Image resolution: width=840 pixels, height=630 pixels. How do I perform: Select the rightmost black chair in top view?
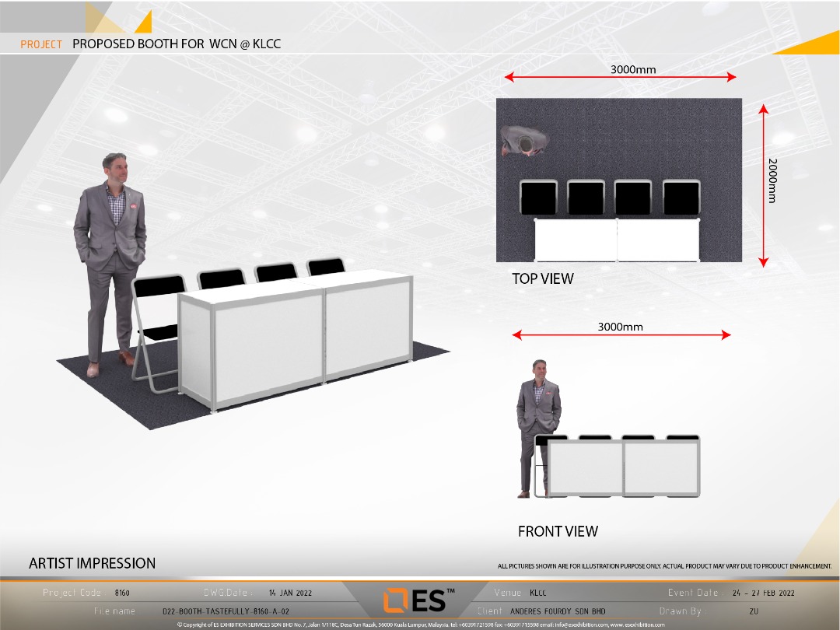click(681, 198)
